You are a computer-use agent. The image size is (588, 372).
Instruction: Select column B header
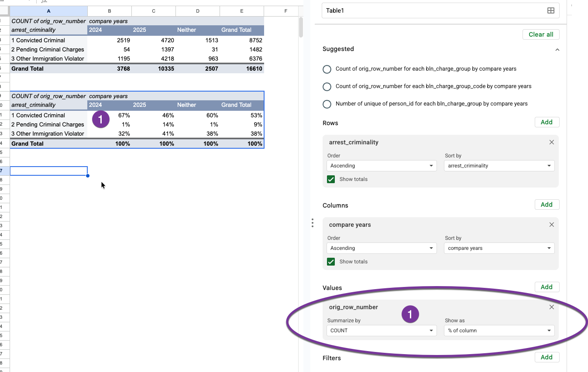tap(109, 11)
